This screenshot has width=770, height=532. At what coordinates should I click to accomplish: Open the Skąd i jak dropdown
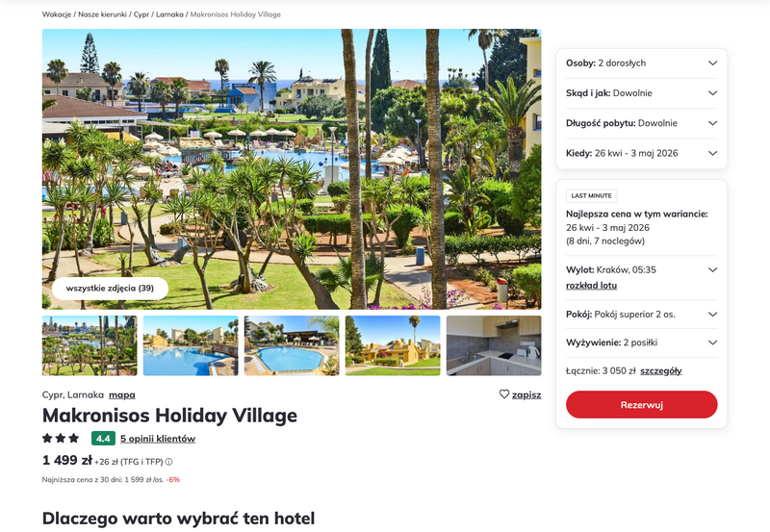tap(641, 93)
